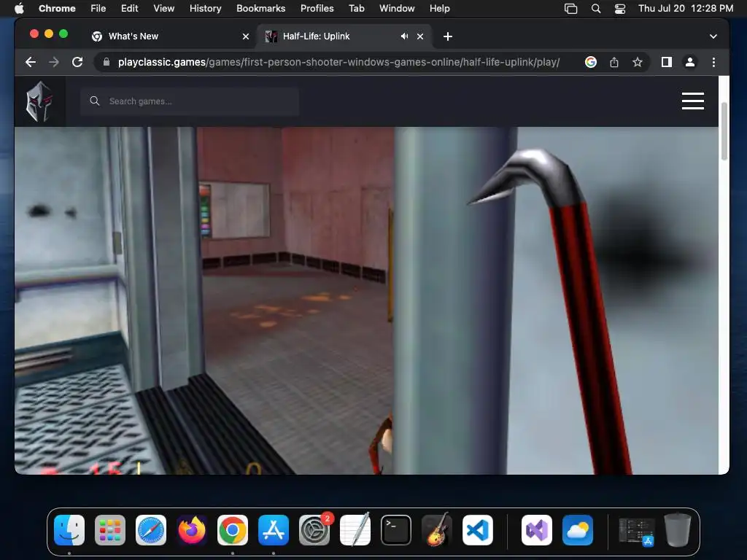This screenshot has width=747, height=560.
Task: Expand the tab search dropdown
Action: coord(713,36)
